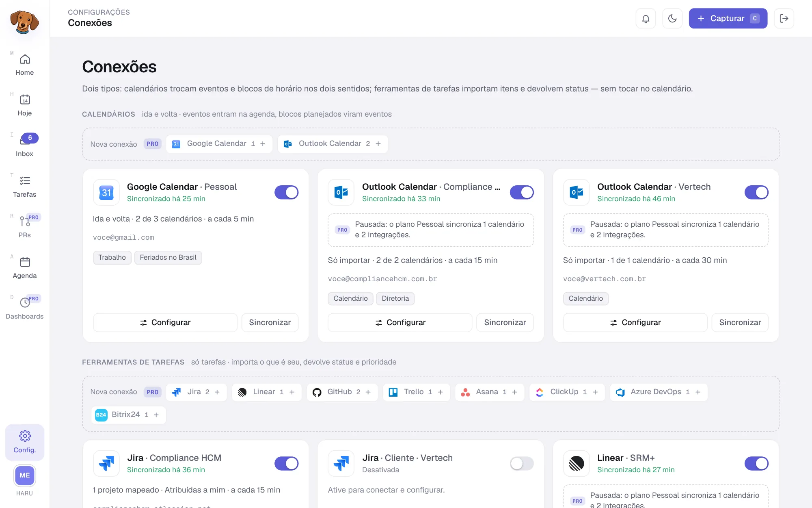Open Dashboards in sidebar
Screen dimensions: 812x508
pos(25,308)
